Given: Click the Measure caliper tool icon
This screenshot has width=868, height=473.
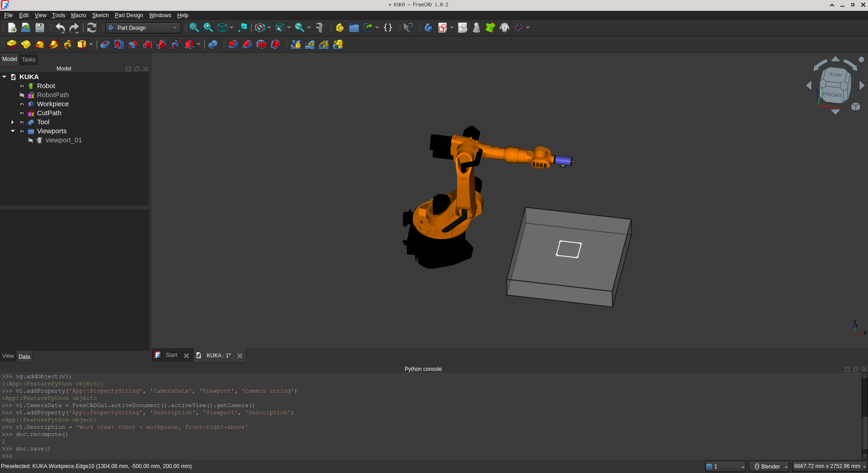Looking at the screenshot, I should pos(320,28).
